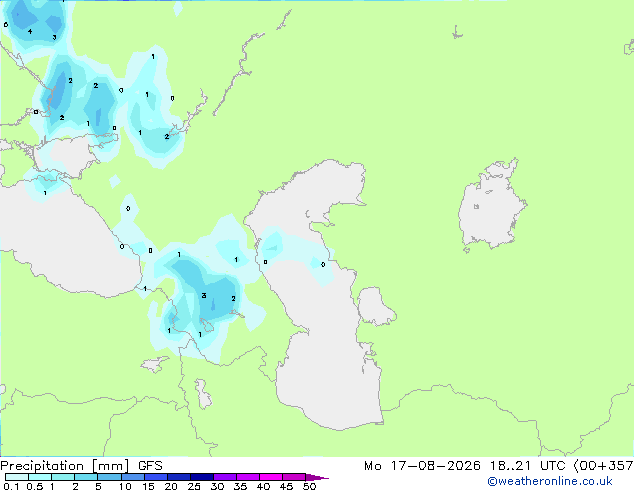Click the 15–20 mm legend color box
Image resolution: width=634 pixels, height=490 pixels.
click(x=155, y=477)
